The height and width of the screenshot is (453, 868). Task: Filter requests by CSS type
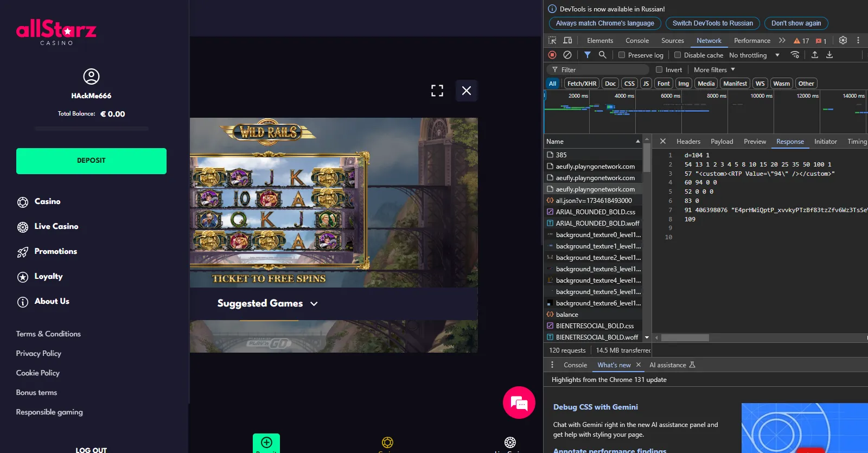click(629, 84)
